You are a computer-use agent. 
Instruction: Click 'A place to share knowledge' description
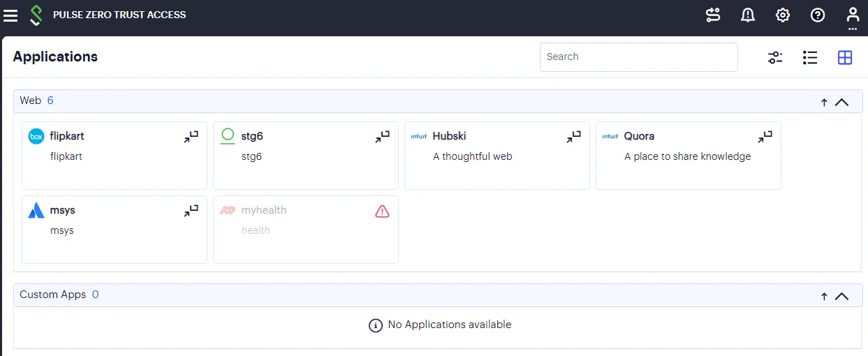687,156
